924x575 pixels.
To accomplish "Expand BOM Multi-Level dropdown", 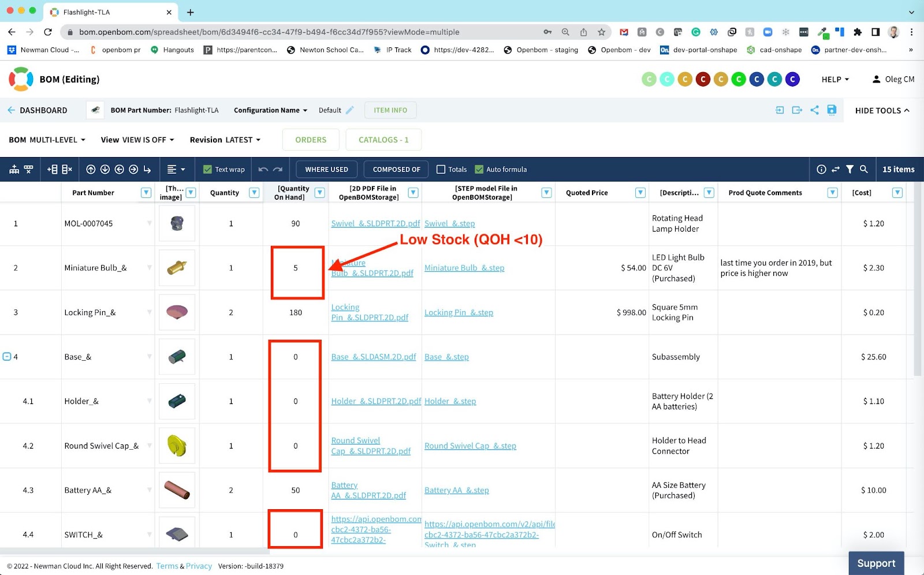I will pos(47,140).
